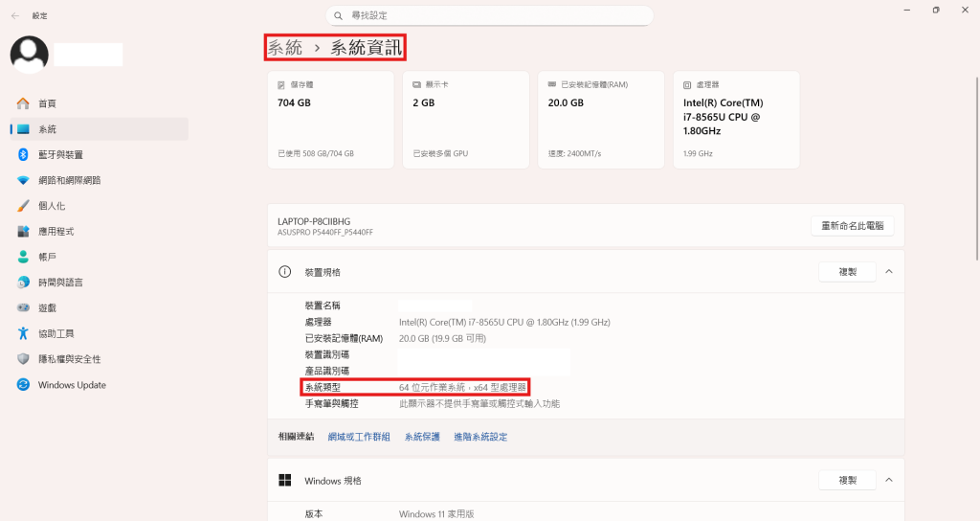This screenshot has height=521, width=980.
Task: Click LAPTOP-P8CIIBHG device name text
Action: 314,221
